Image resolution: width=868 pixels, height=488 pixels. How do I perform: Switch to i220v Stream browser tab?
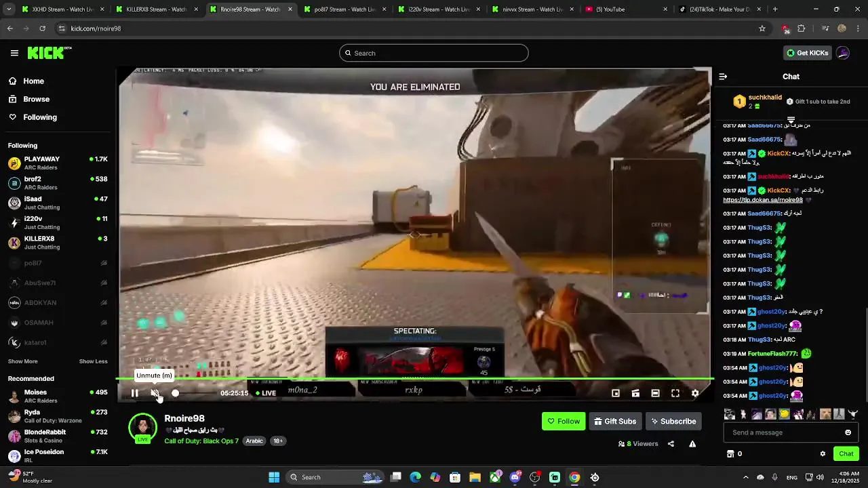(x=439, y=9)
